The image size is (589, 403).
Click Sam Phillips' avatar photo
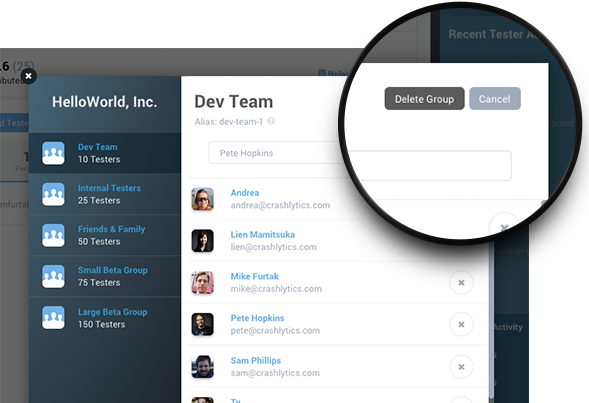(202, 366)
